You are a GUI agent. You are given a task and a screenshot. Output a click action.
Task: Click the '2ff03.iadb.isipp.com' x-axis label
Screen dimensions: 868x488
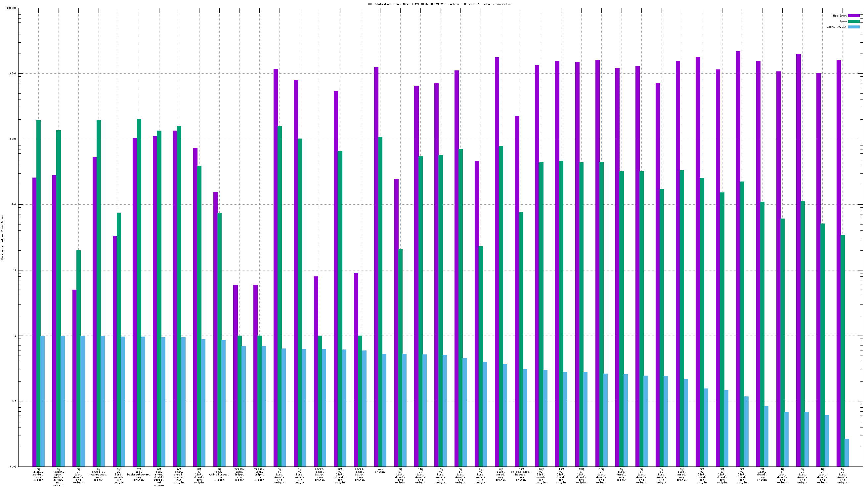click(x=239, y=474)
